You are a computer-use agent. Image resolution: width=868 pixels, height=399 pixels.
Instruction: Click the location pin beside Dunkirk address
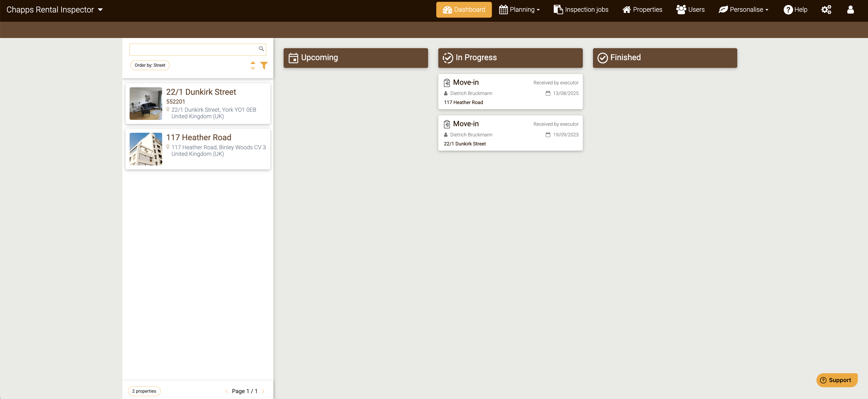(168, 109)
